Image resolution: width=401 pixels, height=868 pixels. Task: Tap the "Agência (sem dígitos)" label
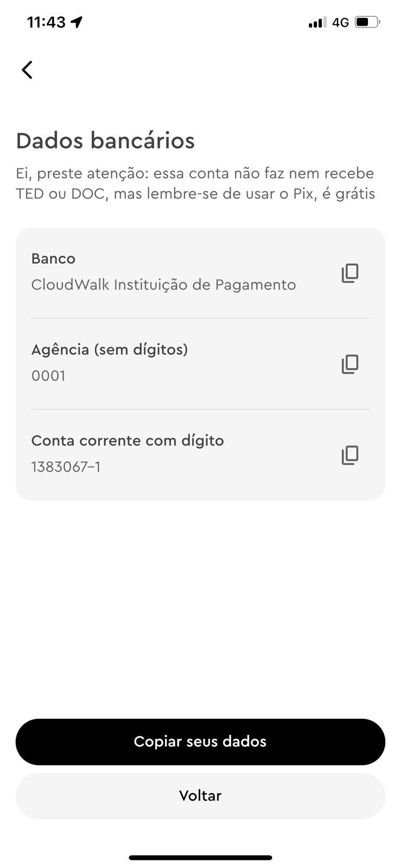click(x=110, y=349)
